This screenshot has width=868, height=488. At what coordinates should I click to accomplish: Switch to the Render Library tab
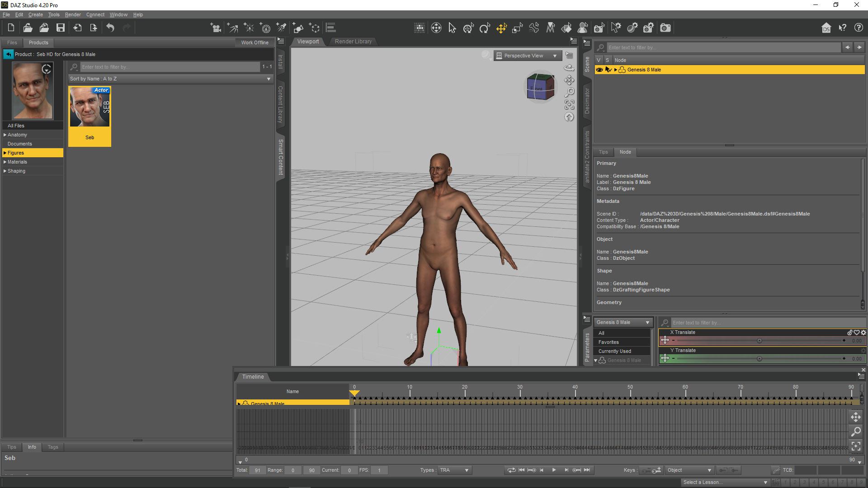353,42
